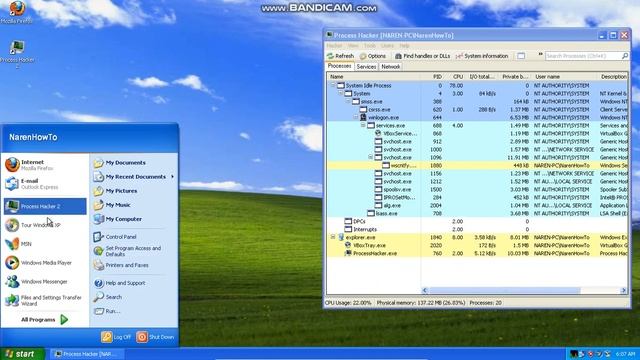Collapse the svchost.exe PID 1096 node
The width and height of the screenshot is (640, 360).
pos(371,157)
